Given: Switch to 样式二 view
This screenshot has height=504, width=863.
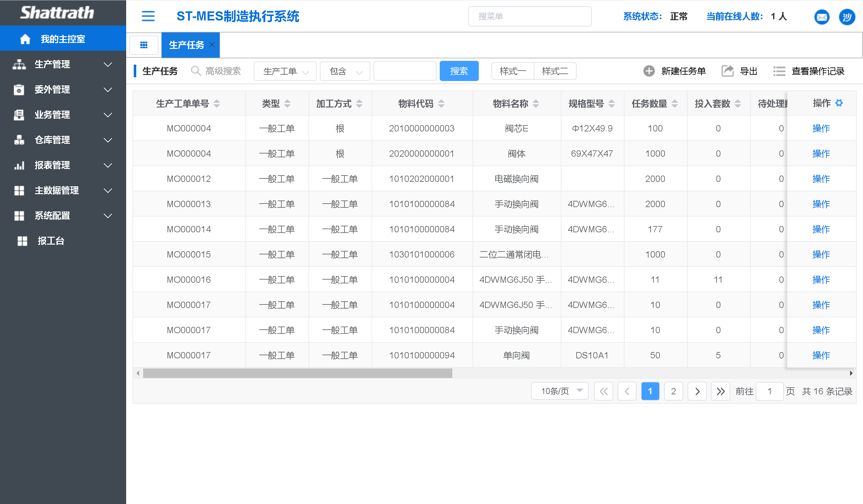Looking at the screenshot, I should (555, 71).
